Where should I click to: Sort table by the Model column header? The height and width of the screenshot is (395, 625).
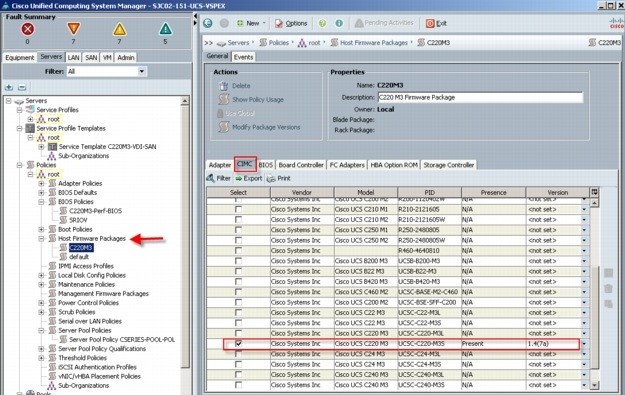[366, 192]
